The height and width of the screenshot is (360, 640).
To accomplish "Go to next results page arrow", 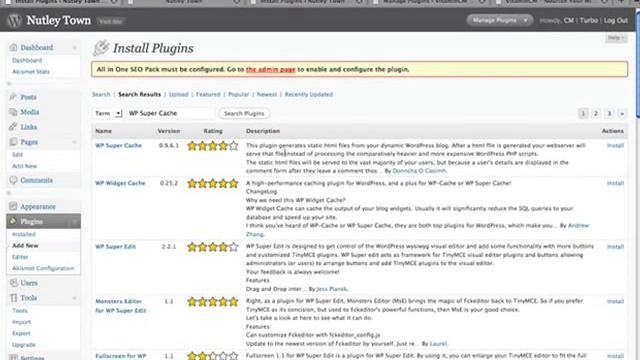I will (622, 113).
